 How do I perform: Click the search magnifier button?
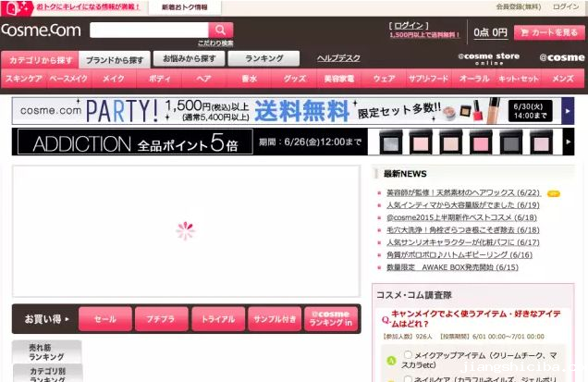221,31
